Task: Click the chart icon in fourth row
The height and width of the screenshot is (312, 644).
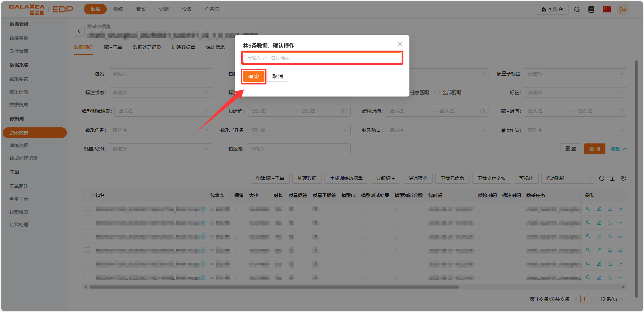Action: tap(620, 250)
